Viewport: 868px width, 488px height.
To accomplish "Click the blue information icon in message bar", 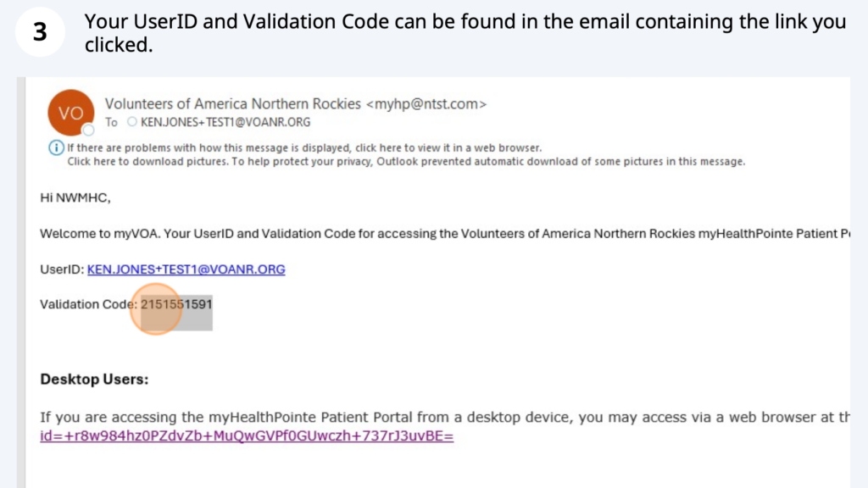I will click(56, 147).
